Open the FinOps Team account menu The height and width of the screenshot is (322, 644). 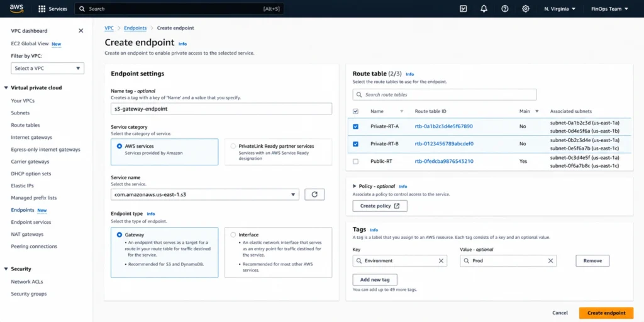[x=609, y=9]
